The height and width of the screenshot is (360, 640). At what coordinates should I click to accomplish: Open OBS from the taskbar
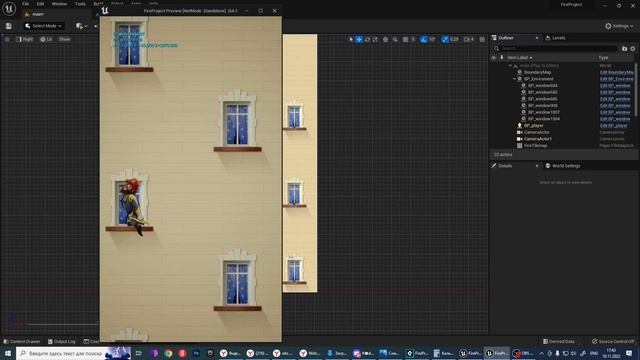pyautogui.click(x=524, y=353)
